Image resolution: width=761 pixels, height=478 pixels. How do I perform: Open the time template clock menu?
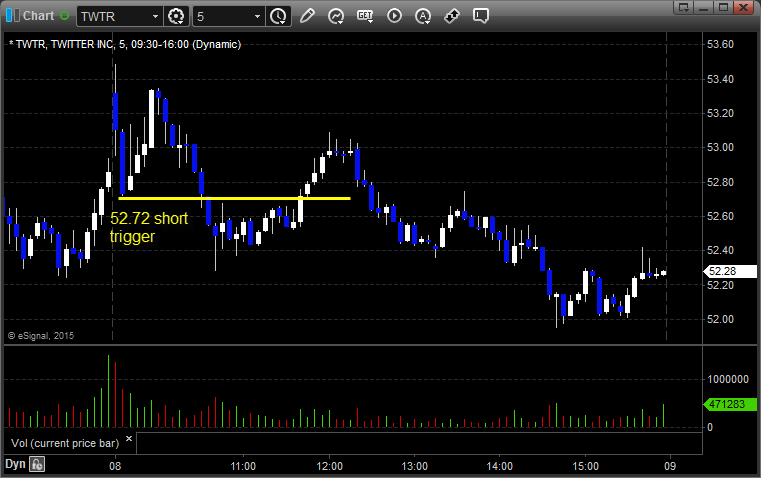[x=279, y=16]
